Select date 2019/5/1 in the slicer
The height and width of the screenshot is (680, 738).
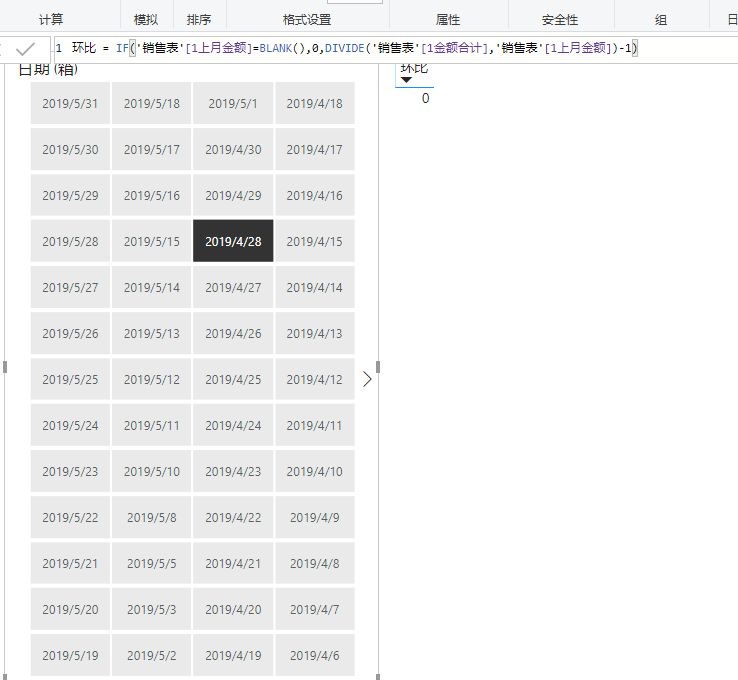(233, 103)
